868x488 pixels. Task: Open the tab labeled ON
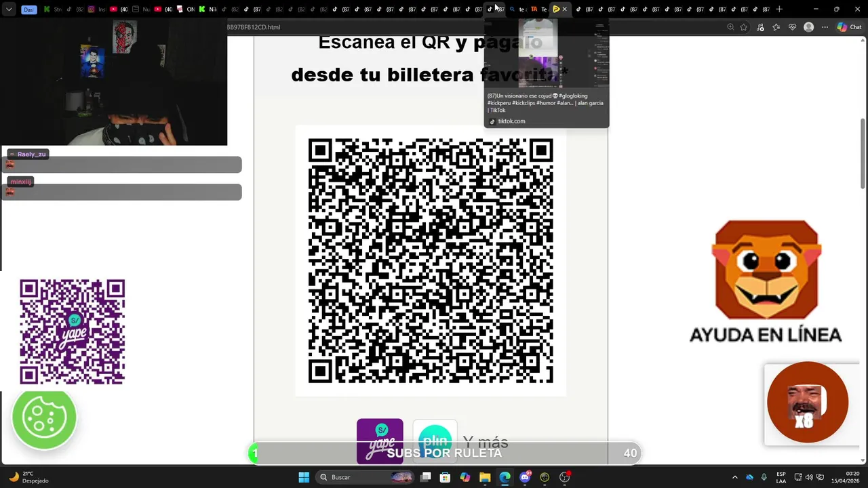(186, 9)
